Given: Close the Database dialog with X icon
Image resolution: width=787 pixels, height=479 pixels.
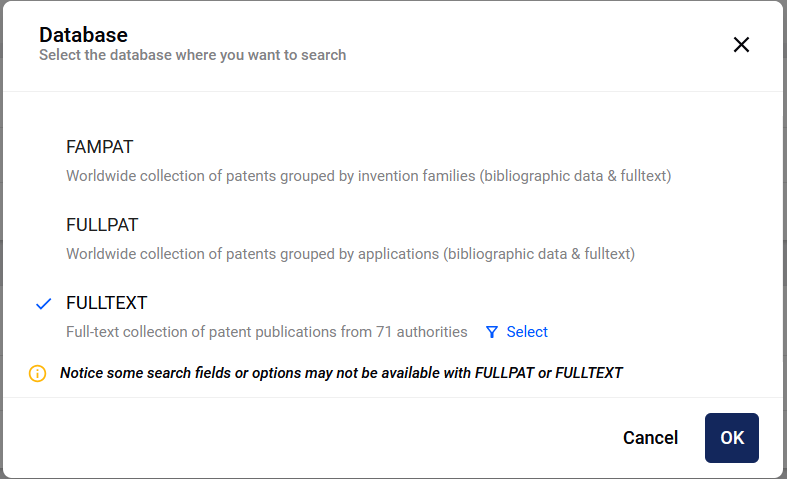Looking at the screenshot, I should click(x=741, y=45).
